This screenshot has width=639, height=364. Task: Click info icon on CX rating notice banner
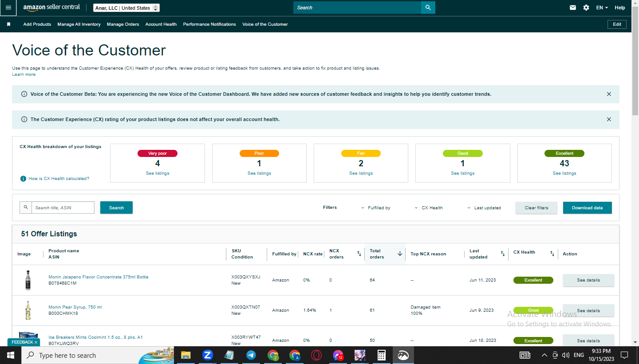point(24,119)
